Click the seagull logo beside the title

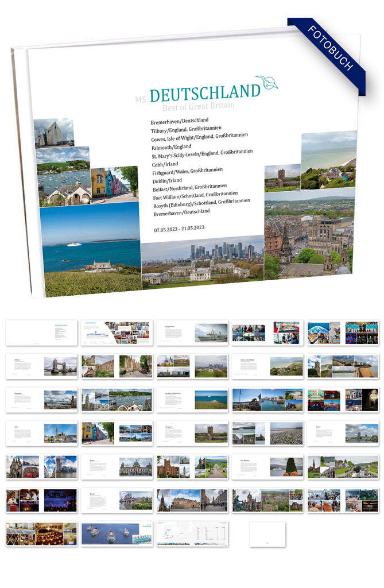[267, 82]
